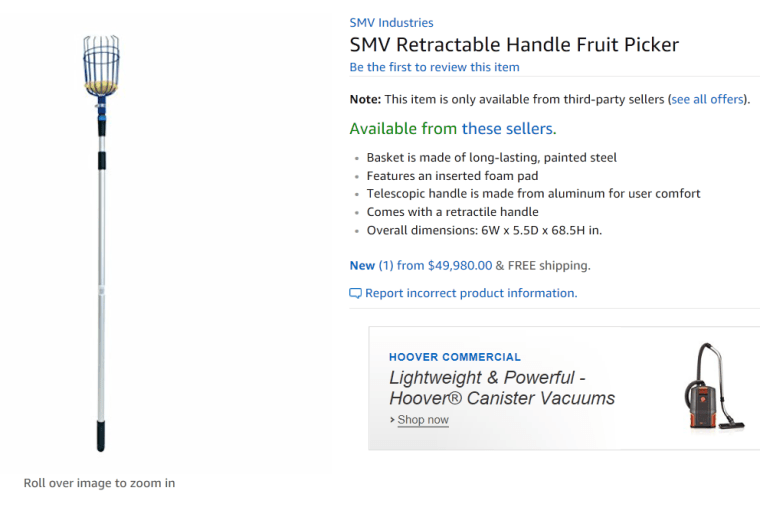Click 'Report incorrect product information' link
760x517 pixels.
(x=471, y=293)
